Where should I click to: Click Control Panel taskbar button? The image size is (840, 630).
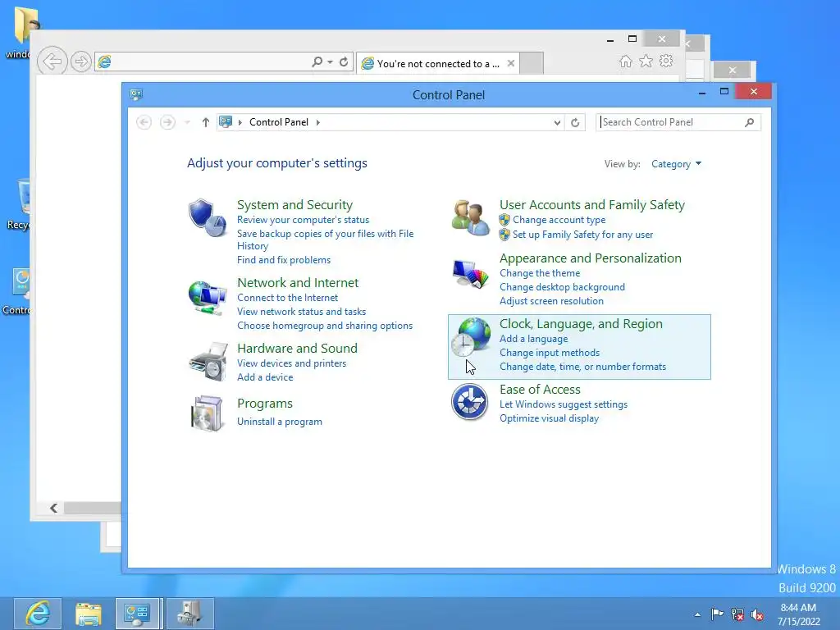137,614
